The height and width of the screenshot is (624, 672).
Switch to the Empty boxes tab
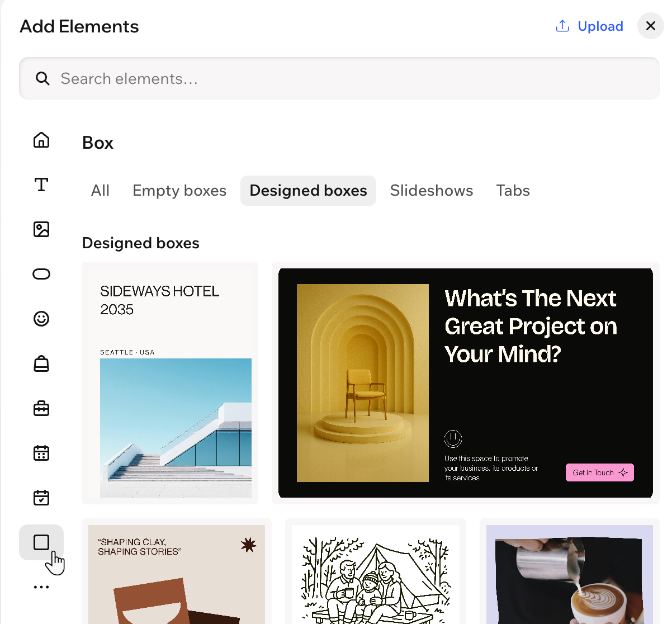(x=179, y=191)
